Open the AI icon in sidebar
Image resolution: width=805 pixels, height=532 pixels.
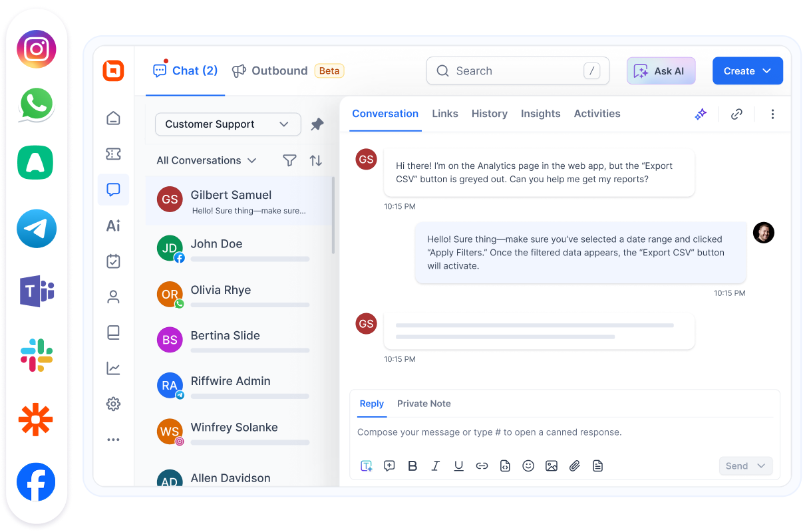click(113, 225)
